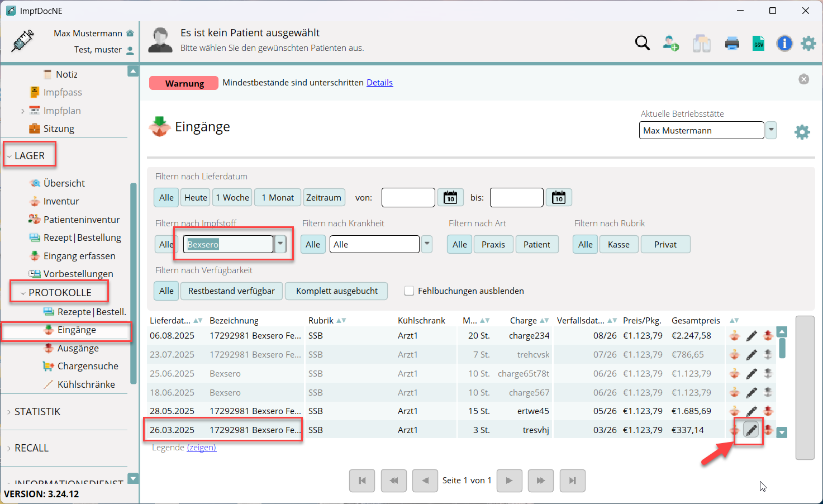Expand the STATISTIK section in sidebar
The width and height of the screenshot is (823, 504).
[x=37, y=412]
